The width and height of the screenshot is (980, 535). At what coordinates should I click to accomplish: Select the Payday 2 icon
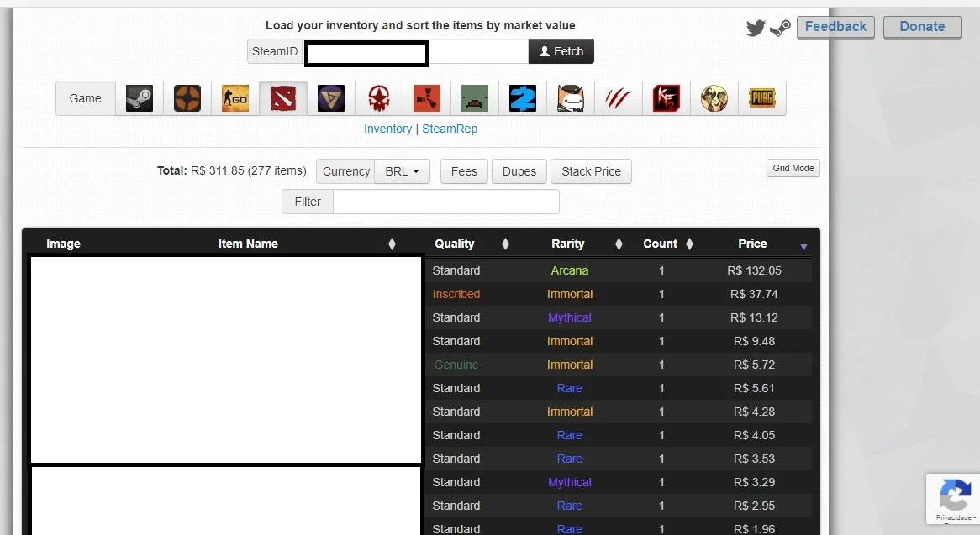pyautogui.click(x=523, y=98)
